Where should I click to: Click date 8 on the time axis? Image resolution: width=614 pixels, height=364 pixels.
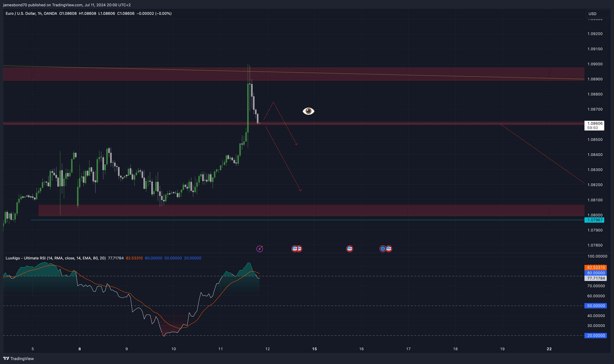pyautogui.click(x=79, y=349)
